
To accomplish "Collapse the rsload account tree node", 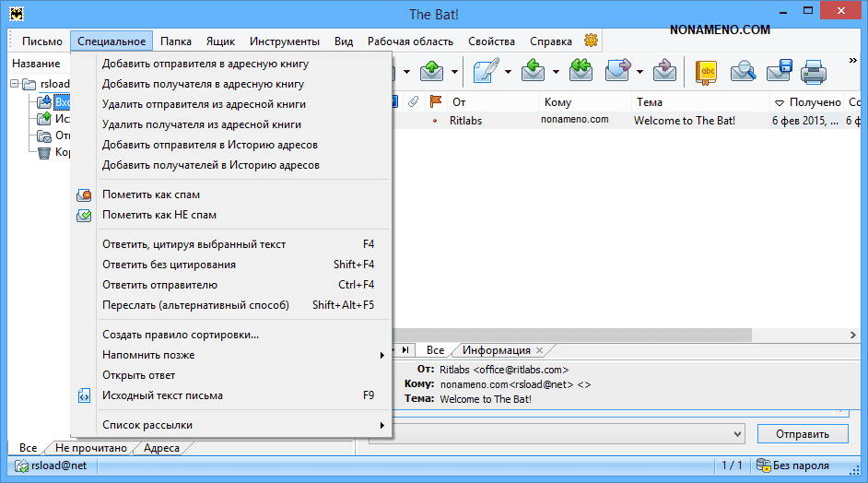I will (x=16, y=84).
